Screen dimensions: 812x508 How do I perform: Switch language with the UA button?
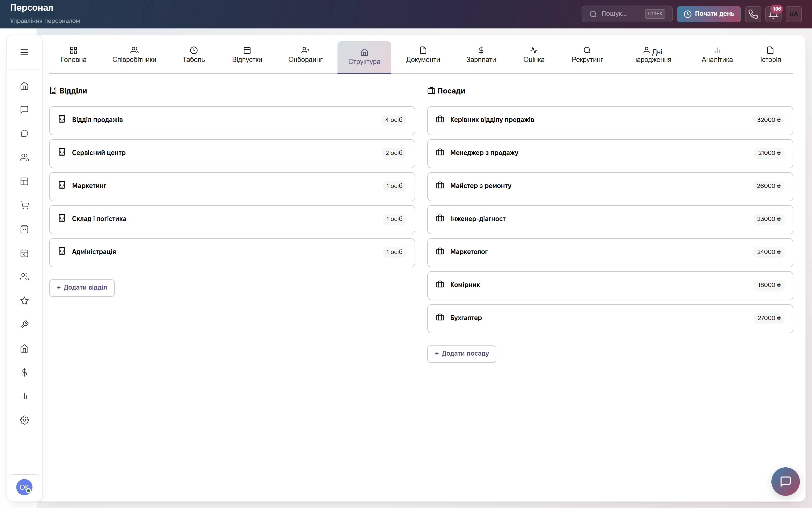pos(793,14)
